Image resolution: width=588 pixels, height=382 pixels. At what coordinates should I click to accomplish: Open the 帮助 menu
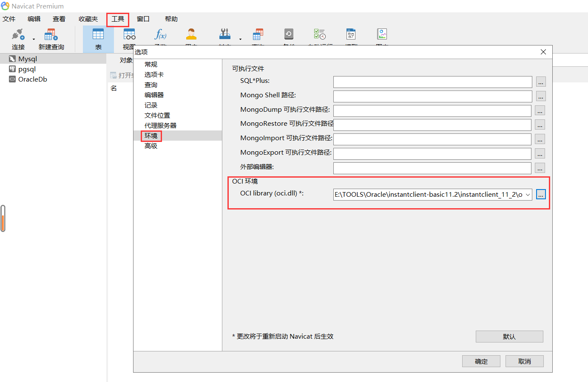(x=171, y=19)
